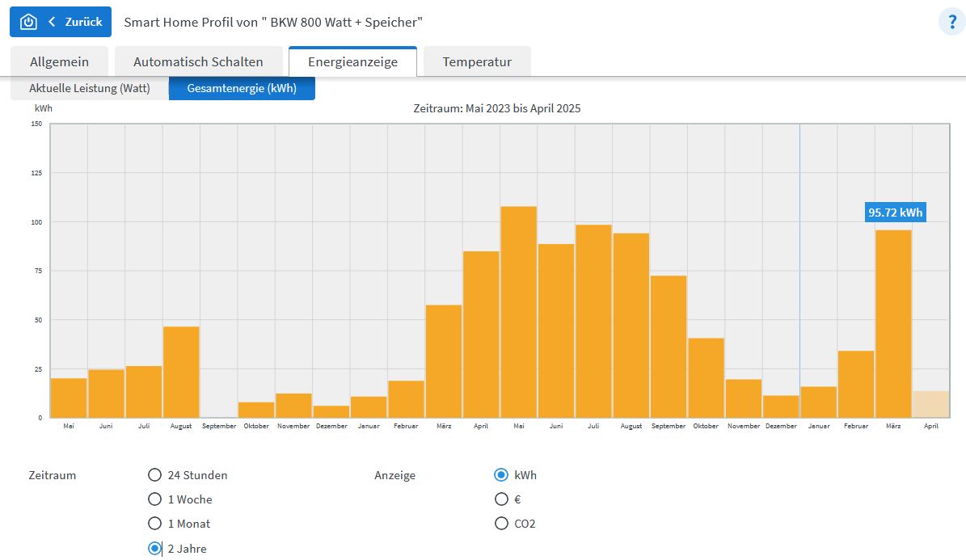Click the smart home power icon
The image size is (966, 560).
coord(28,22)
